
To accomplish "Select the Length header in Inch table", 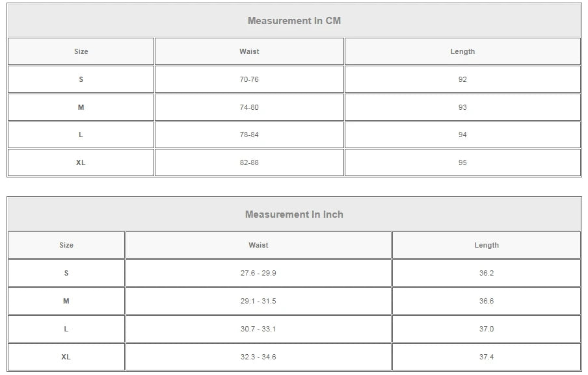I will click(x=487, y=245).
